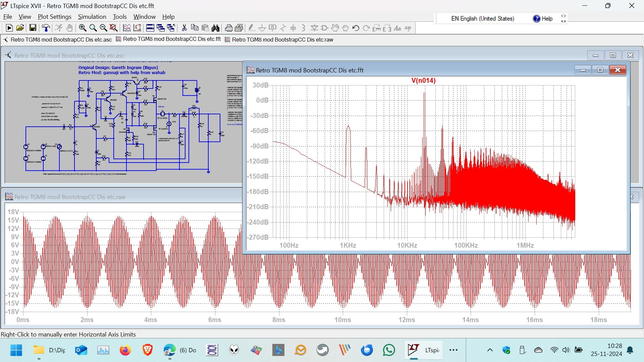Open Windows Start menu
644x362 pixels.
click(x=16, y=350)
